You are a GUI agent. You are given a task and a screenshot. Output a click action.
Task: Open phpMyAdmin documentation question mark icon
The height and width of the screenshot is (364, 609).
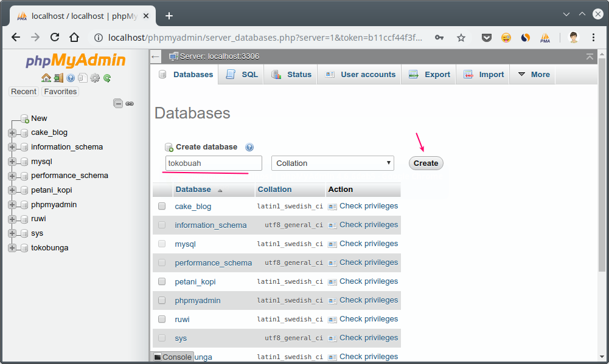point(70,78)
